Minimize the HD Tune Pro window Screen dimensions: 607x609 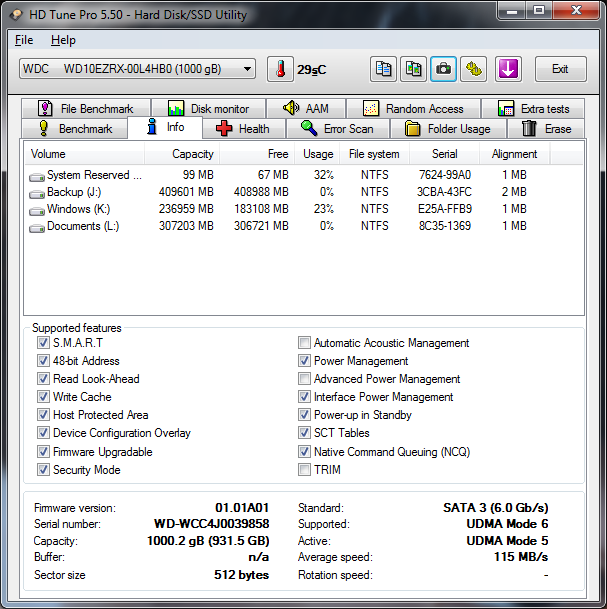click(511, 11)
